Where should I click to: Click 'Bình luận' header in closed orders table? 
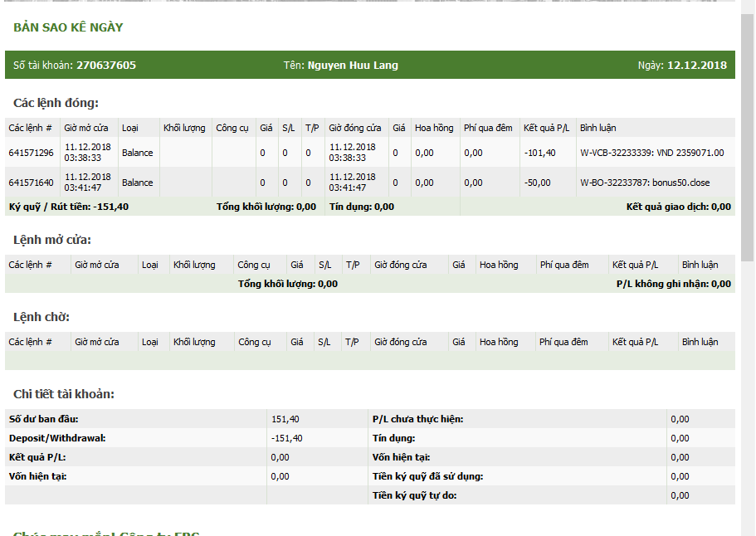(x=597, y=128)
